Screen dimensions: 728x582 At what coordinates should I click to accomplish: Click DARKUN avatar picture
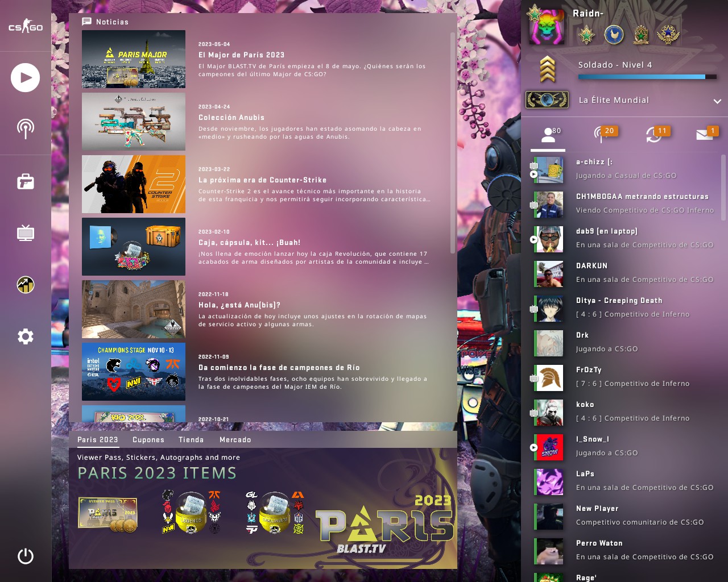[x=549, y=274]
